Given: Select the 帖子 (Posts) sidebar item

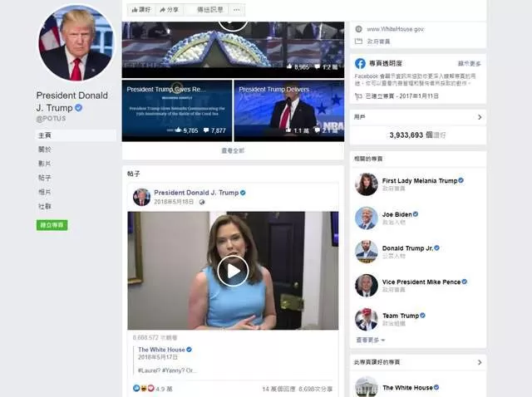Looking at the screenshot, I should 44,178.
